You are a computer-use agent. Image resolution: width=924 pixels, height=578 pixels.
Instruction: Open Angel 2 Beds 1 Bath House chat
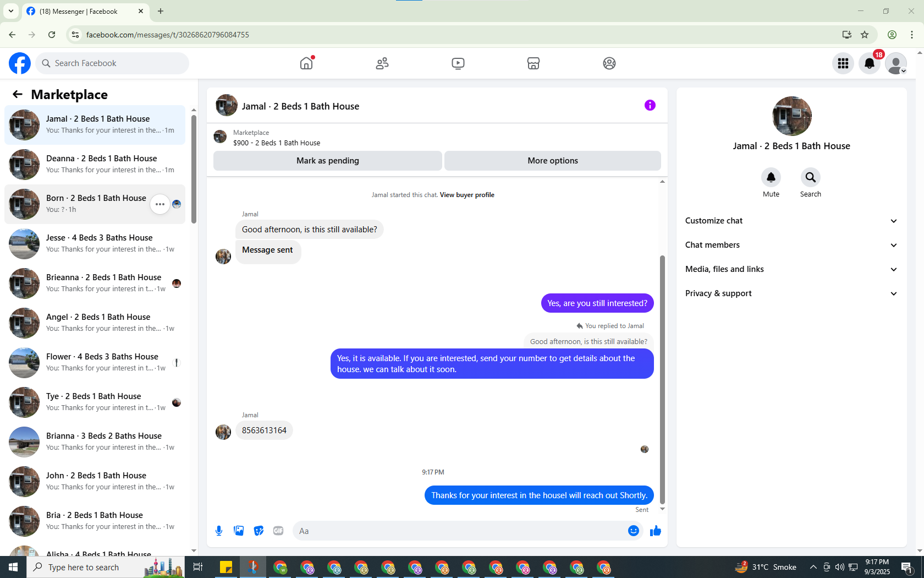point(95,323)
